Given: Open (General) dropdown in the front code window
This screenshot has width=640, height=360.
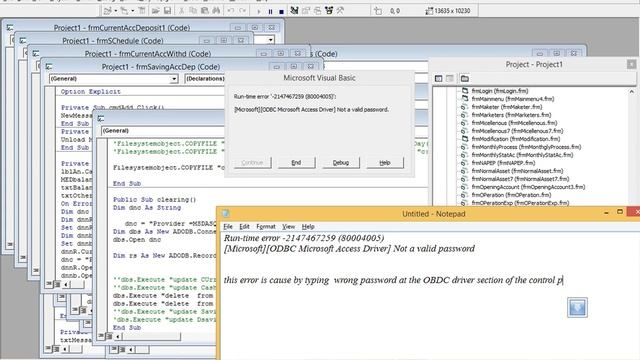Looking at the screenshot, I should tap(163, 131).
